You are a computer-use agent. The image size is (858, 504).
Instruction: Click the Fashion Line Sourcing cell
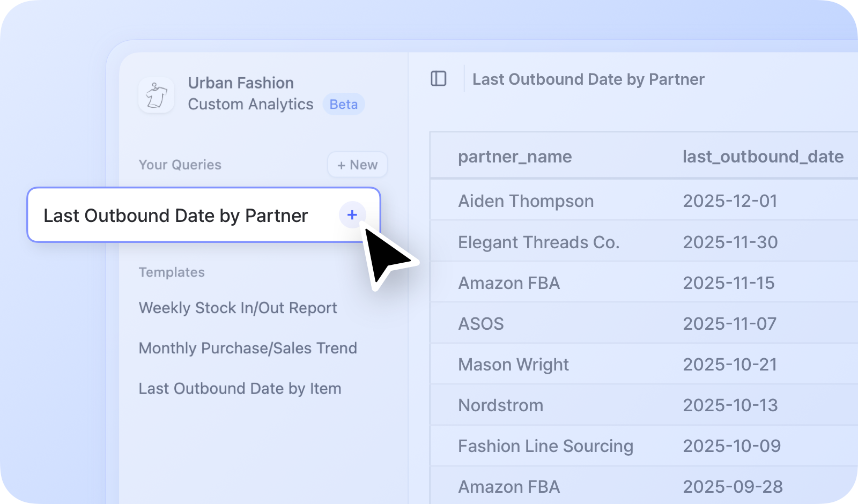coord(545,446)
